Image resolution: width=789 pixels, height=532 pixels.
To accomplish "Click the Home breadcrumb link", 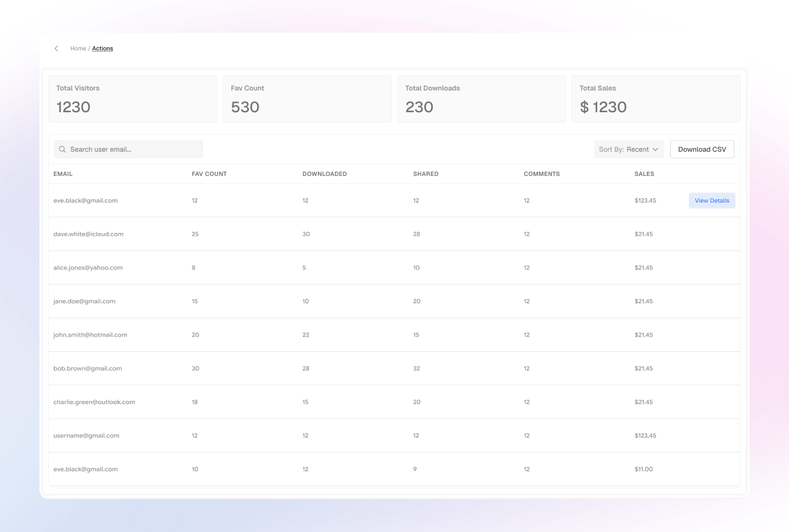I will point(78,49).
